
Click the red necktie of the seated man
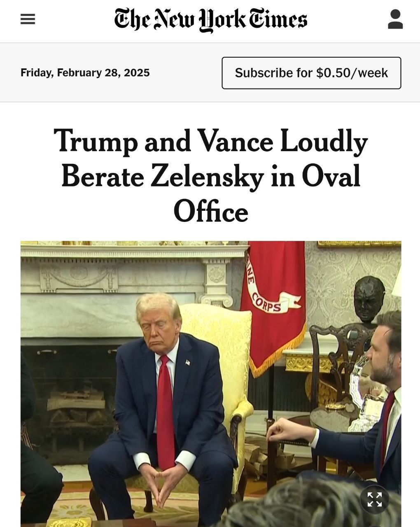(166, 412)
